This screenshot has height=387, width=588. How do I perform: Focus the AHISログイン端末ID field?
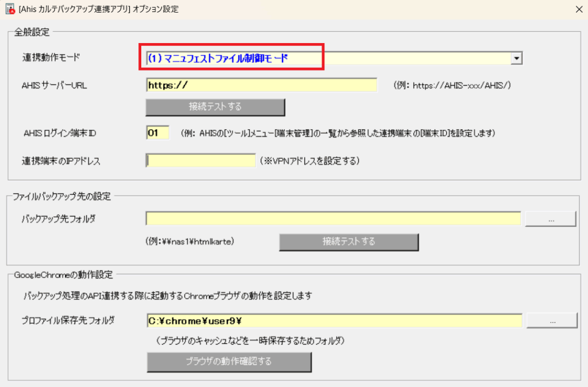click(x=157, y=133)
